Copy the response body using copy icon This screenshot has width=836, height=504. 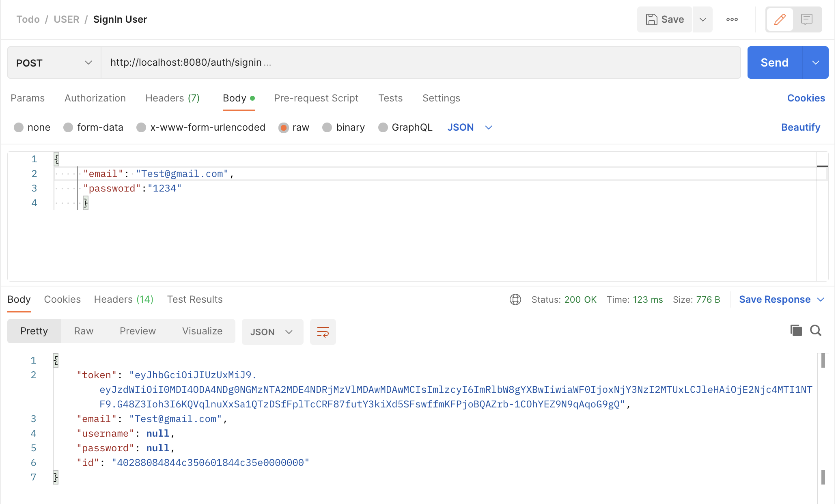796,330
